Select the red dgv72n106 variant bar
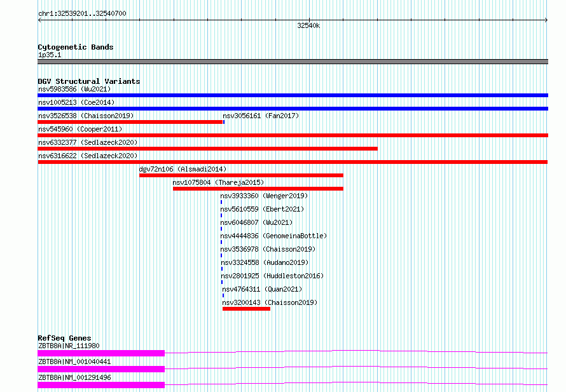Screen dimensions: 566x392 (x=241, y=175)
